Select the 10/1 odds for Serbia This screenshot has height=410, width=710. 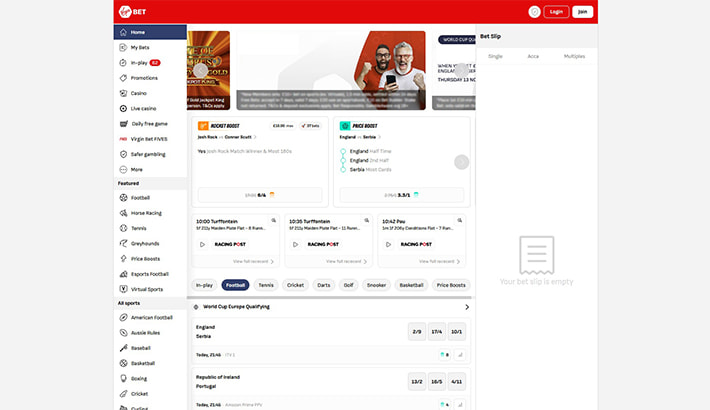456,332
